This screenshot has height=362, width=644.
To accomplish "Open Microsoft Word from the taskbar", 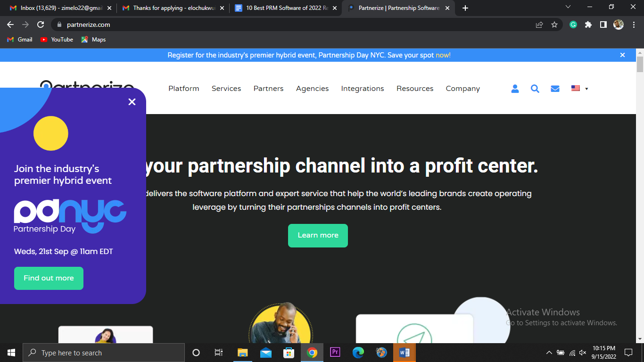I will pos(405,353).
